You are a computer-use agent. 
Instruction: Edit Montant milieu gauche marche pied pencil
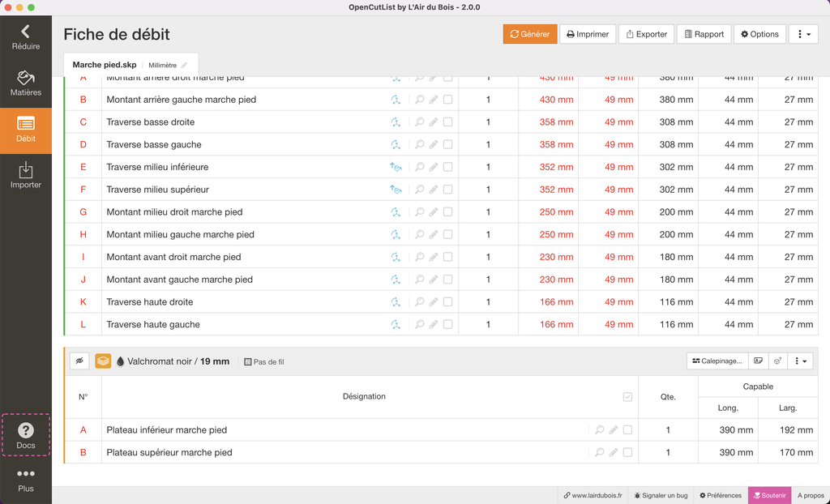click(x=434, y=234)
